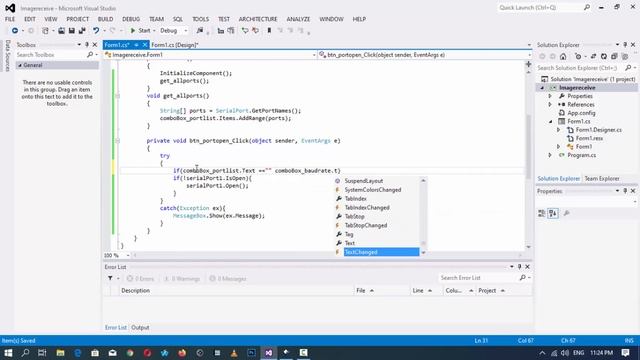Collapse the Imagereceive project node
Image resolution: width=640 pixels, height=360 pixels.
pyautogui.click(x=542, y=88)
